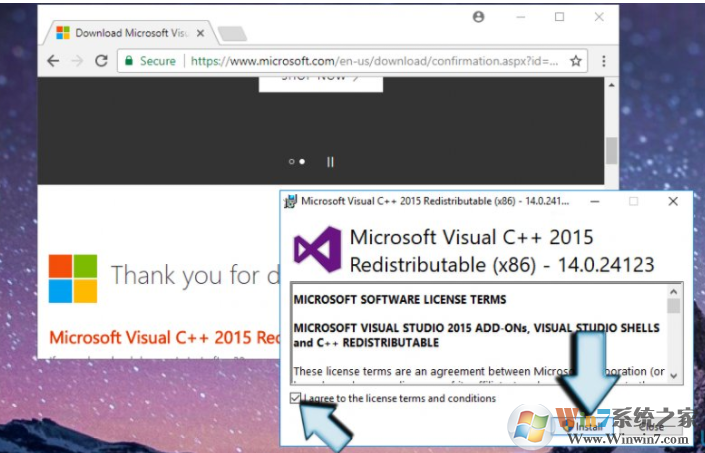Open the Chrome three-dot menu
The width and height of the screenshot is (705, 453).
click(604, 61)
